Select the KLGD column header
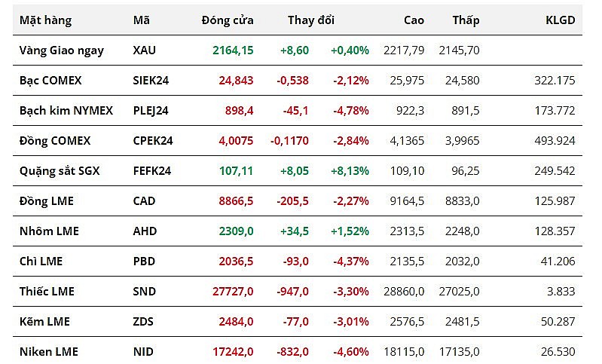 coord(560,20)
